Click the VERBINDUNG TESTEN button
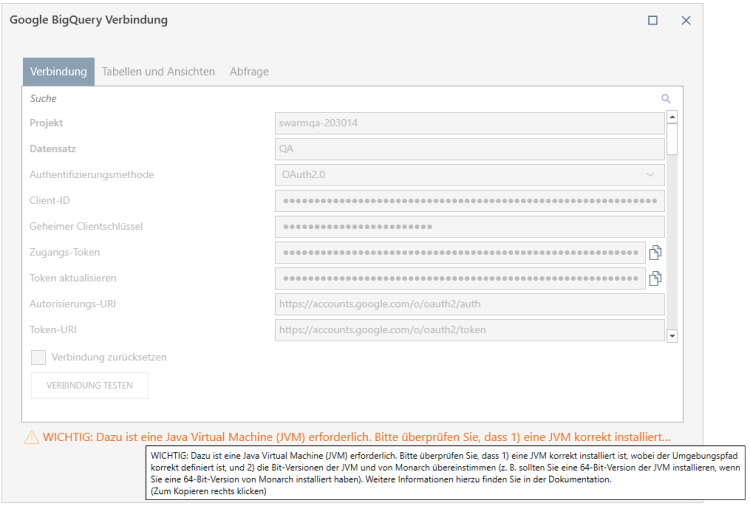This screenshot has height=506, width=750. [x=90, y=385]
